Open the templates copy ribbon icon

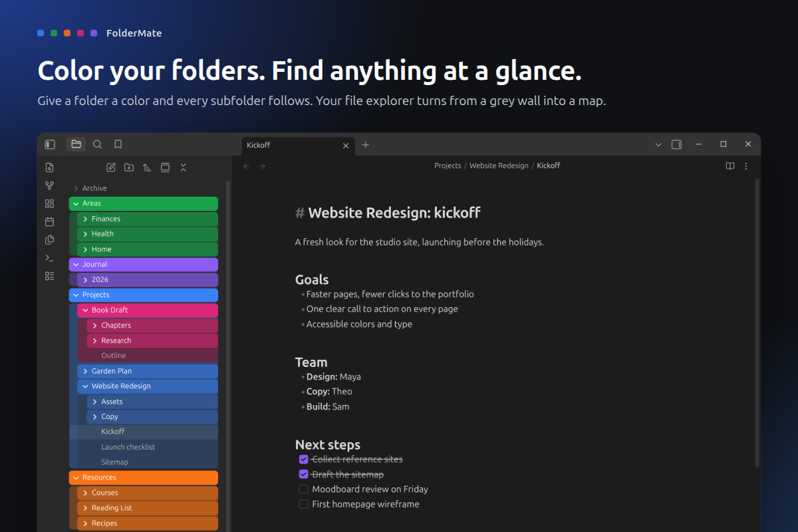(49, 239)
